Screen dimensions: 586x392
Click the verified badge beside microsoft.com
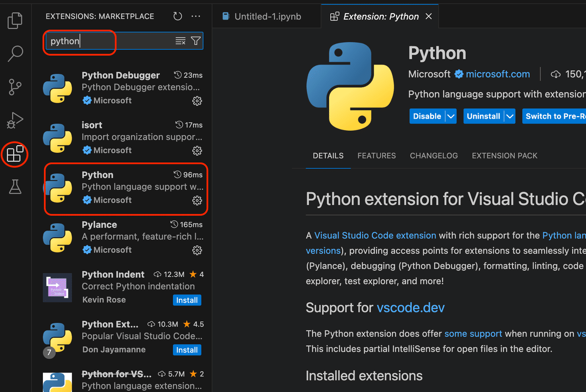pos(459,74)
